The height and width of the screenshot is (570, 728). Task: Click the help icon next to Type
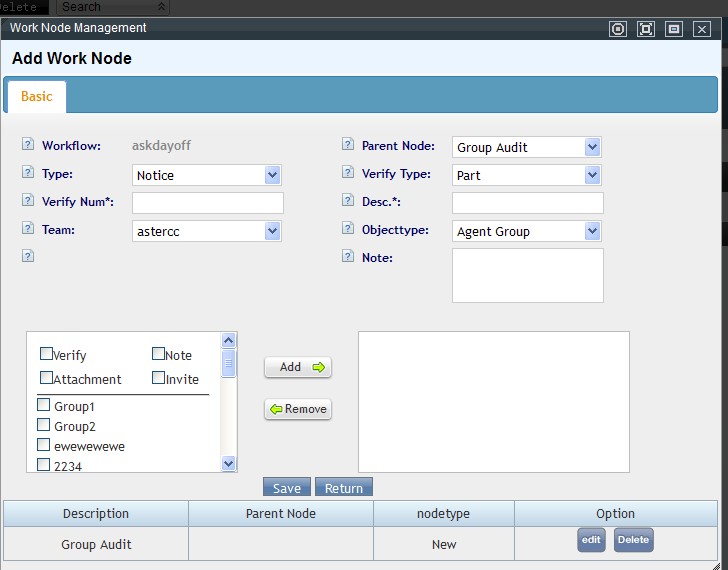pyautogui.click(x=28, y=174)
